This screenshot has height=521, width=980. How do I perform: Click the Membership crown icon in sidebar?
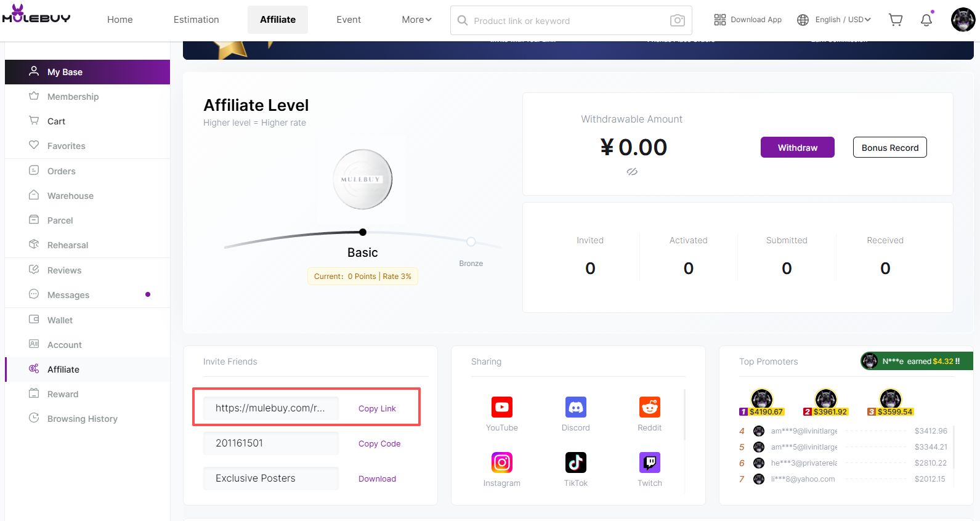click(34, 96)
